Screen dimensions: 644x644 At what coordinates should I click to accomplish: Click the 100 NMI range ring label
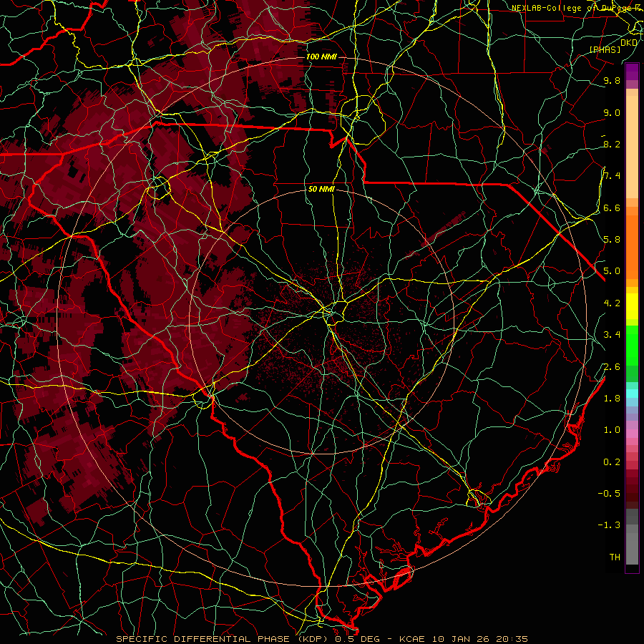321,57
